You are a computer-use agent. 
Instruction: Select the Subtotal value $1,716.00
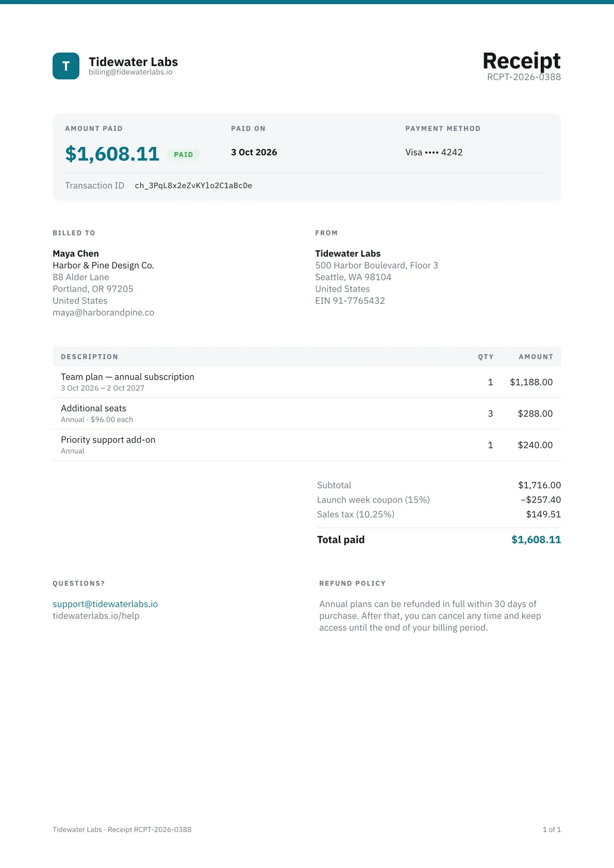539,485
